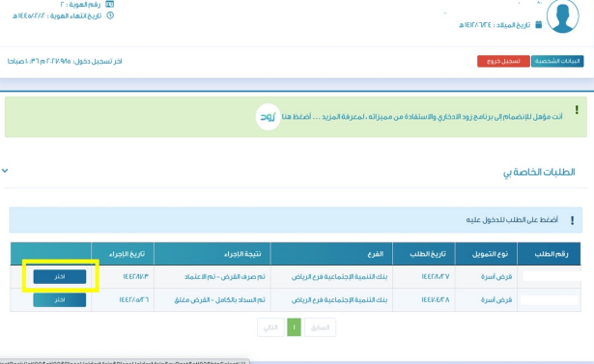Click the الطلبات الخاصة بي section title
This screenshot has height=364, width=594.
point(539,172)
